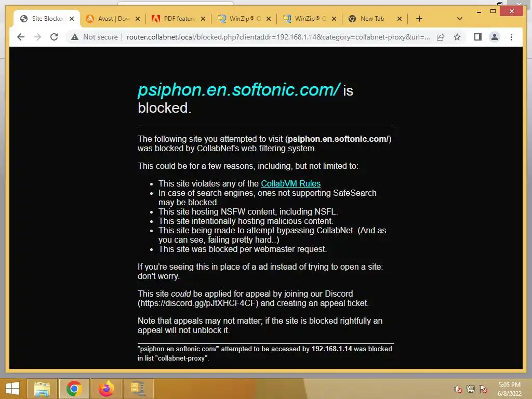
Task: Switch to the New Tab tab
Action: click(x=375, y=19)
